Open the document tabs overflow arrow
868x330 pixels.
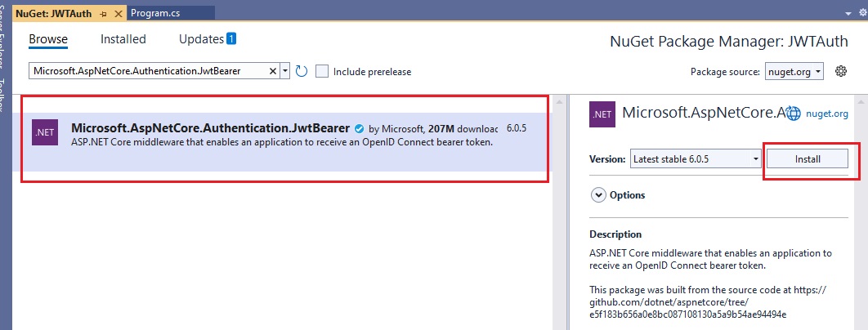[848, 13]
